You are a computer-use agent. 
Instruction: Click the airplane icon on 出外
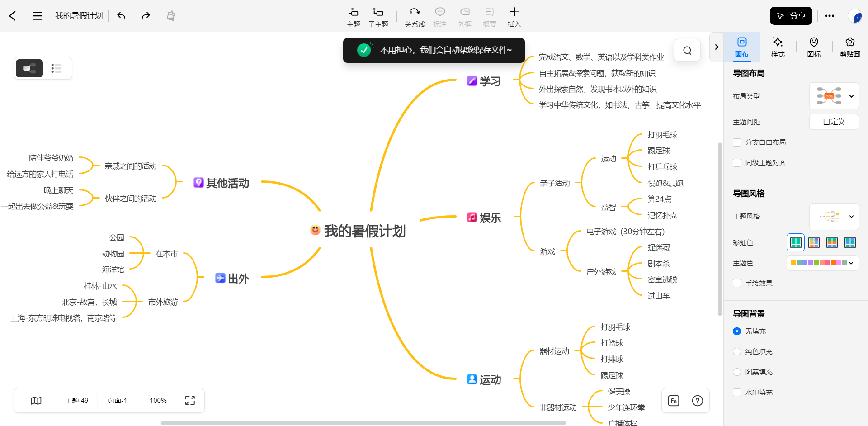pyautogui.click(x=220, y=278)
